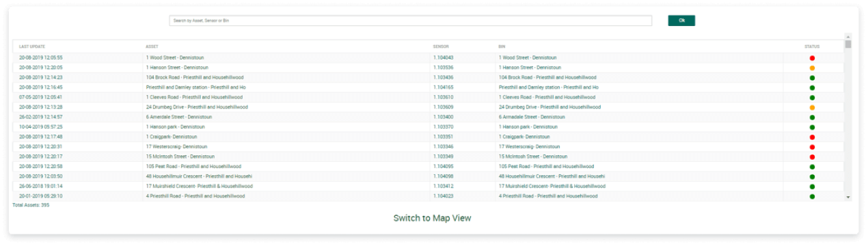Click green status dot for 4 Priesthill Road
The height and width of the screenshot is (246, 868).
(812, 196)
